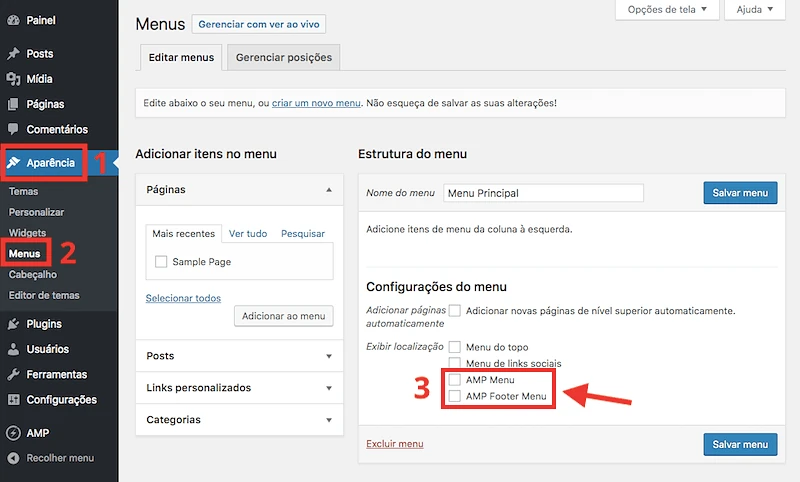Screen dimensions: 800x482
Task: Switch to the Gerenciar posições tab
Action: [x=284, y=58]
